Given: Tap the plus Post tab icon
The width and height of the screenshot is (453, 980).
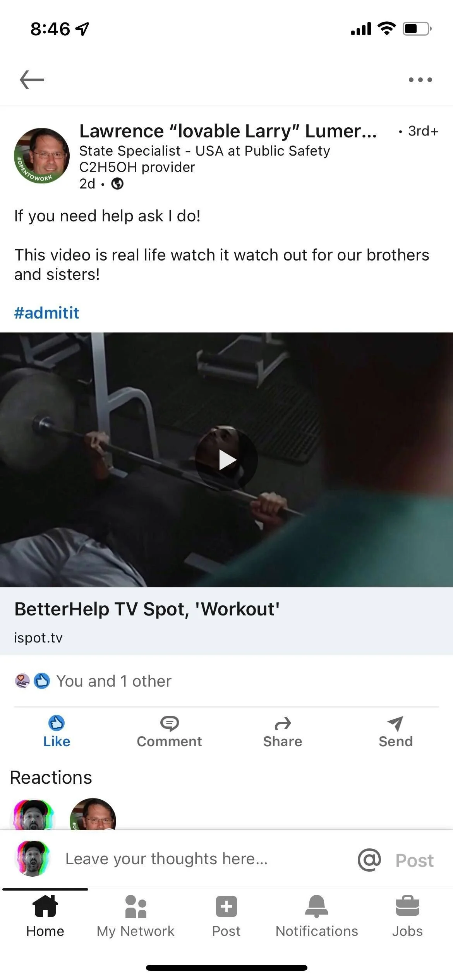Looking at the screenshot, I should [x=226, y=906].
